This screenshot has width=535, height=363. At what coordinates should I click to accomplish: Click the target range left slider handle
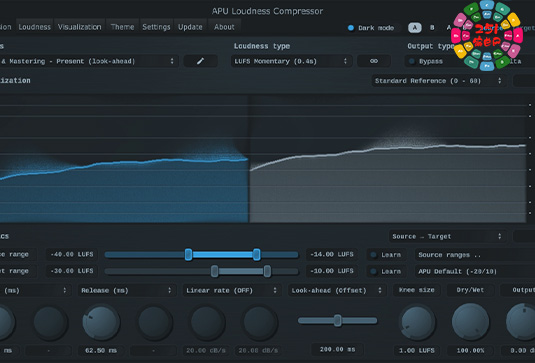point(214,271)
